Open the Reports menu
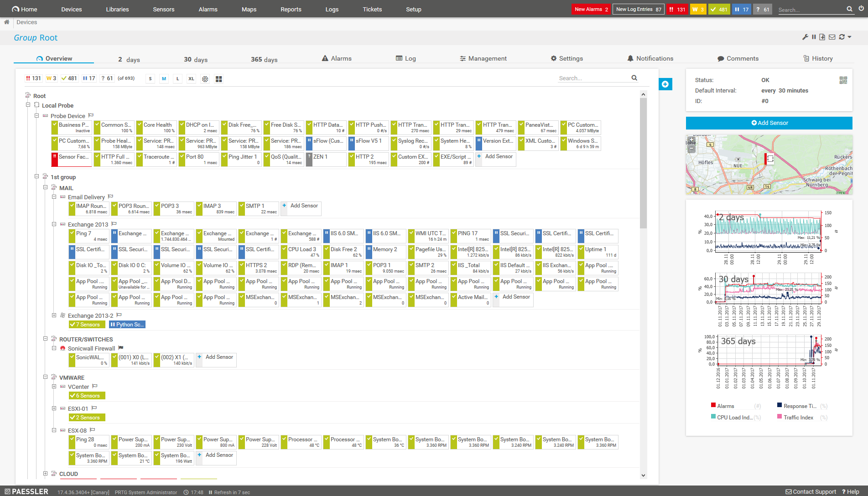This screenshot has width=868, height=496. click(291, 9)
